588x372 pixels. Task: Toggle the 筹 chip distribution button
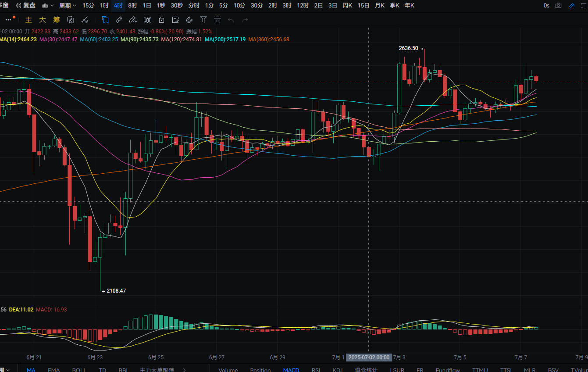57,20
